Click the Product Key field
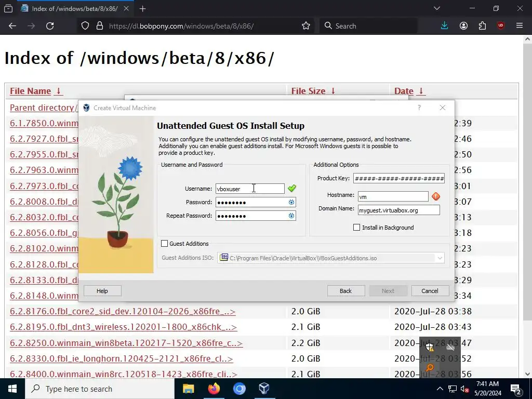532x399 pixels. click(398, 179)
